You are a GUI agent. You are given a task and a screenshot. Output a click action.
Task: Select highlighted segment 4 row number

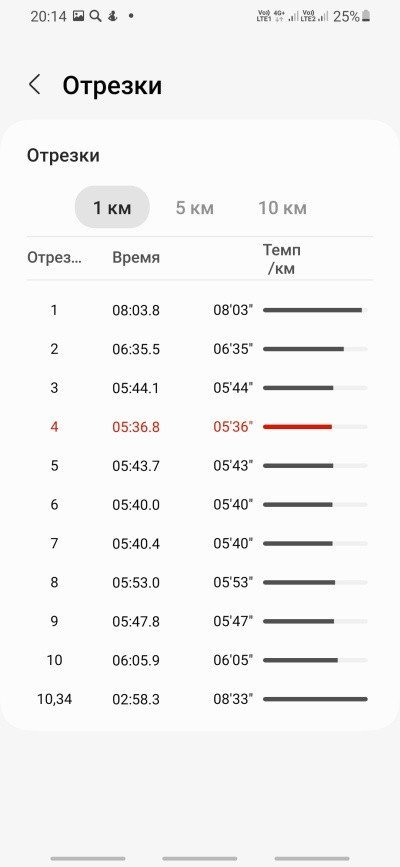[54, 427]
